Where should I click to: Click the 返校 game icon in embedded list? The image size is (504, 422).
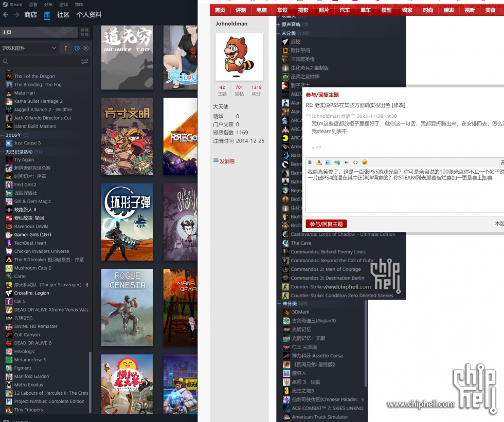[285, 42]
